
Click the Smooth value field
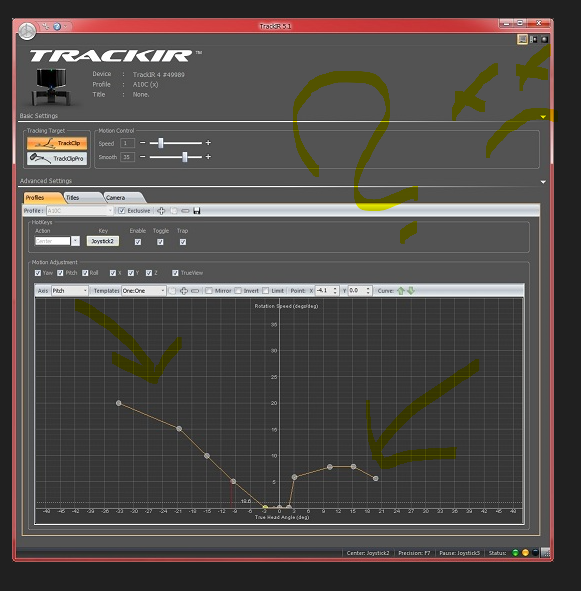coord(127,157)
